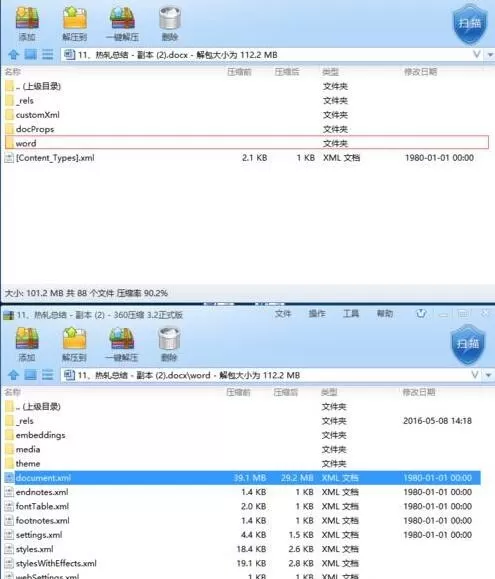Screen dimensions: 495x579
Task: Open path dropdown in lower window
Action: [488, 375]
